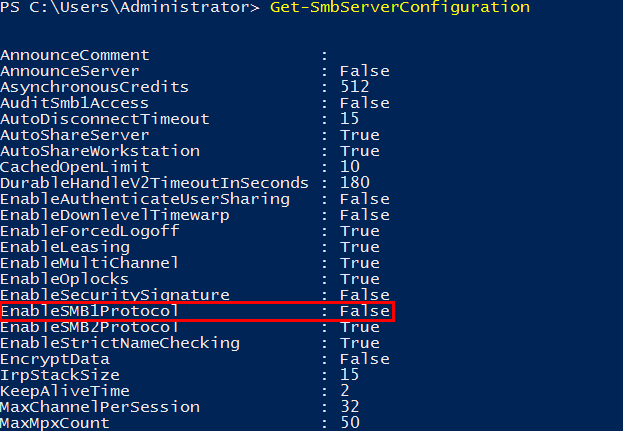Click the EnableStrictNameChecking property name
This screenshot has width=623, height=431.
(120, 343)
